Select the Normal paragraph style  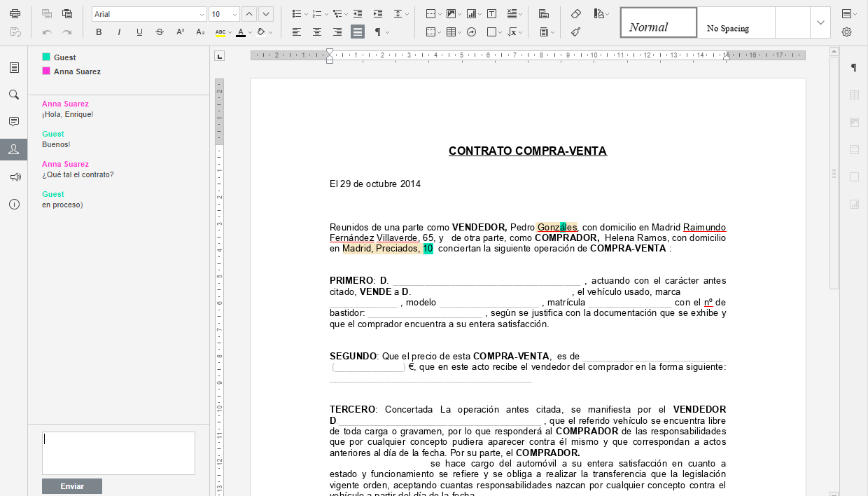(x=659, y=22)
